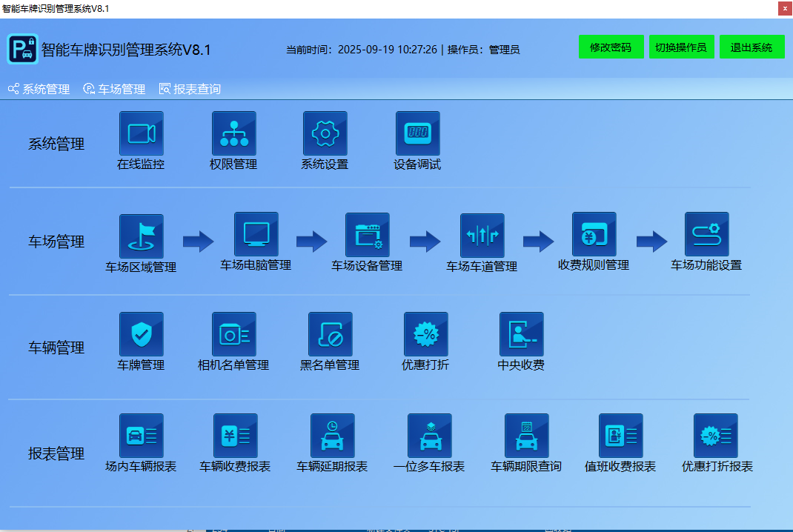Click the 黑名单管理 blacklist icon
The width and height of the screenshot is (793, 532).
[x=331, y=333]
